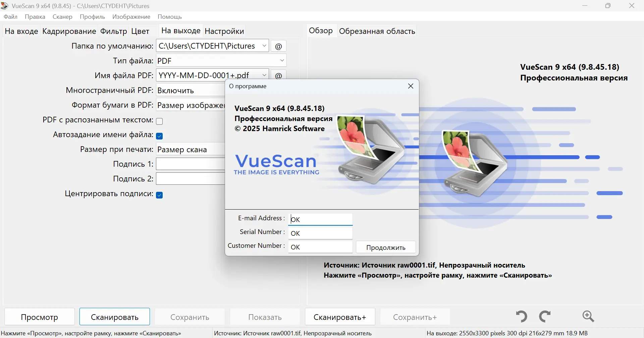Open the Правка menu

[35, 17]
